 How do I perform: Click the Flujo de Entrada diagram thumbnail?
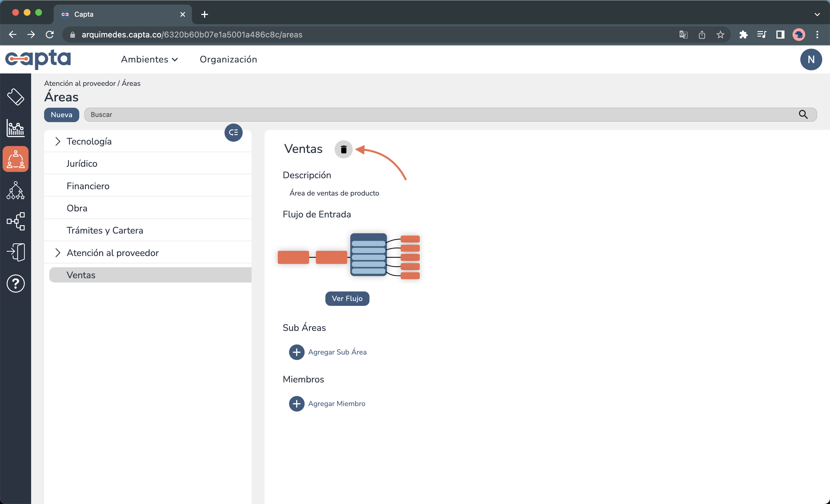(349, 257)
